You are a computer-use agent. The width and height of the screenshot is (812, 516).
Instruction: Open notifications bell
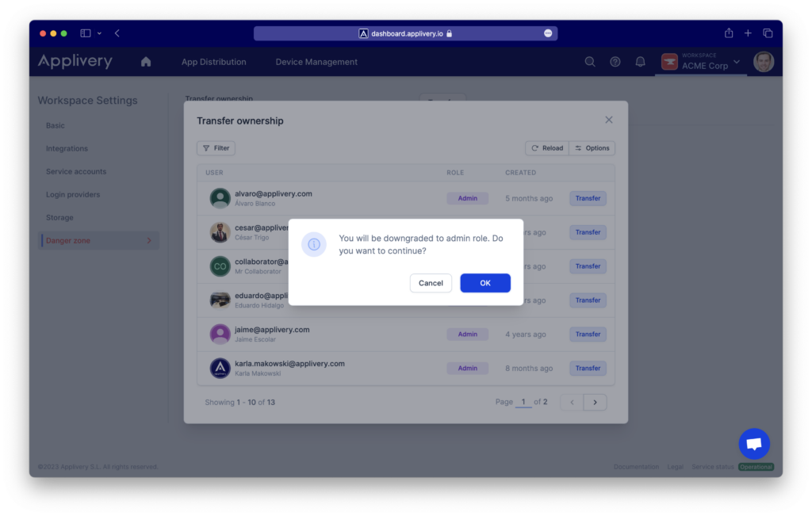coord(640,62)
